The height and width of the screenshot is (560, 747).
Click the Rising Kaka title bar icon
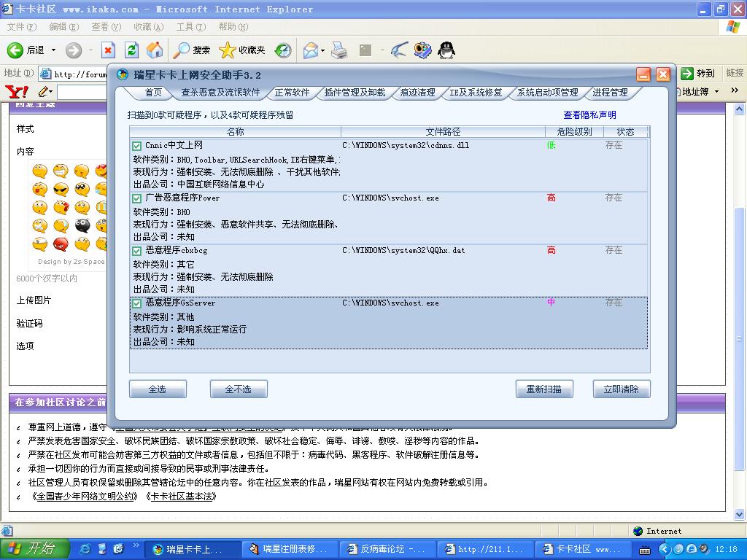(x=123, y=75)
